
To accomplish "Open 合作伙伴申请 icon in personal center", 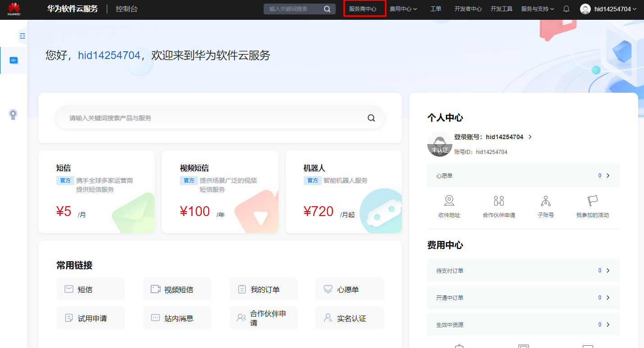I will point(499,201).
